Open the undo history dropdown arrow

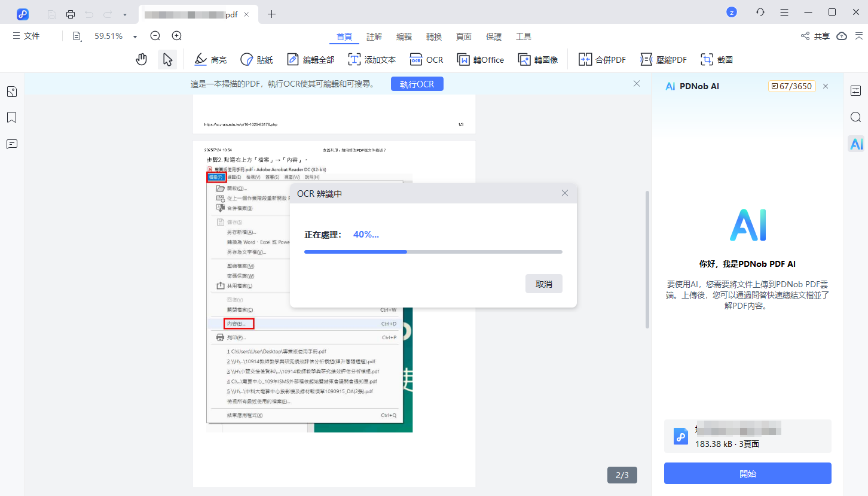124,13
